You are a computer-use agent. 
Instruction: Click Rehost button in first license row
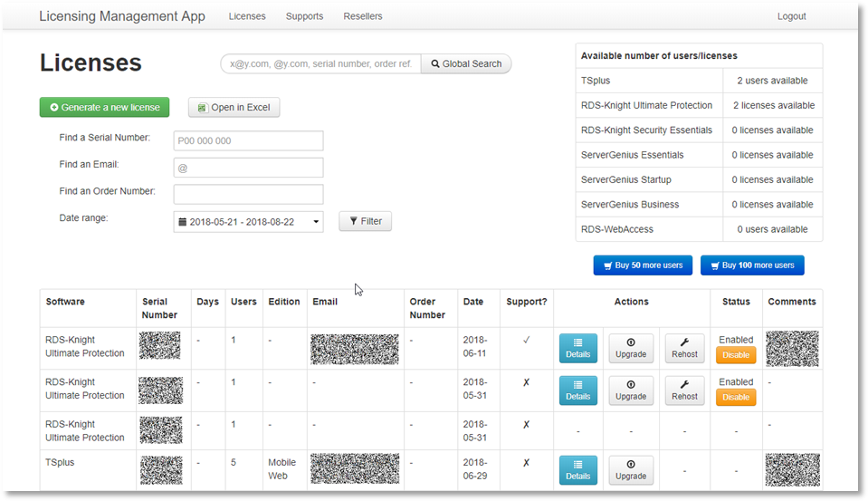(x=684, y=348)
